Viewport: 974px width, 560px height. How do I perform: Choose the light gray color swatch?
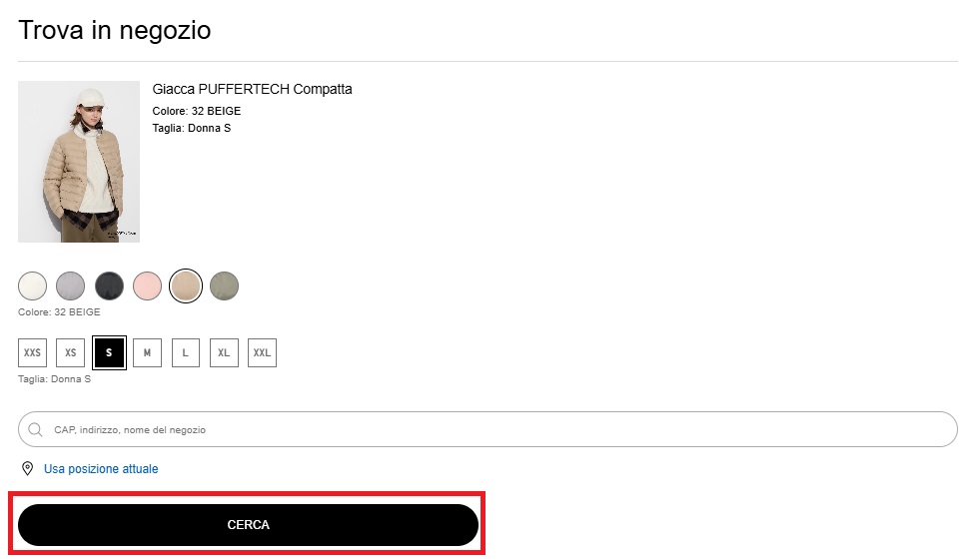point(71,286)
